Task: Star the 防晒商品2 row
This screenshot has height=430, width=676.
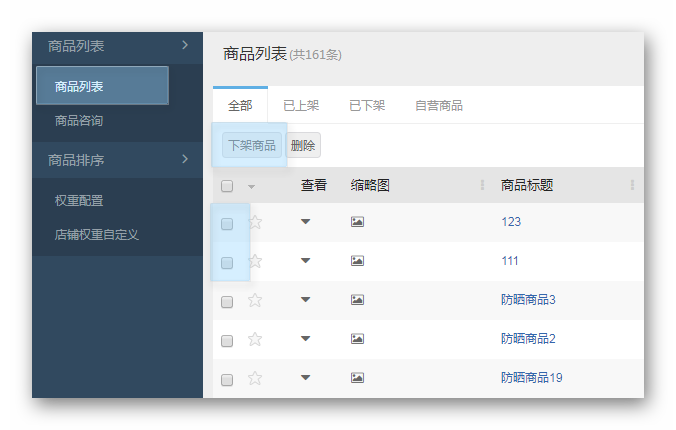Action: 255,339
